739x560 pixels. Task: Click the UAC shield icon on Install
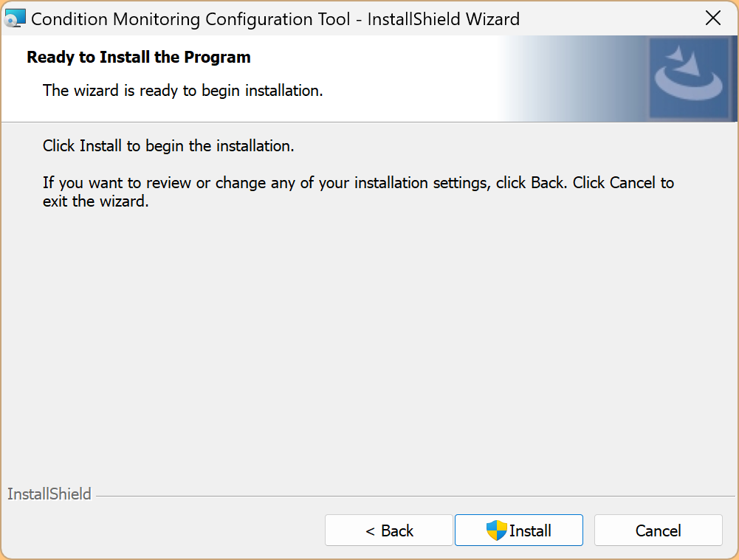point(496,530)
